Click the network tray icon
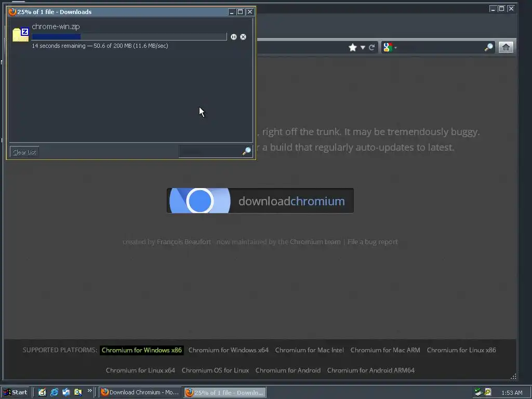532x399 pixels. (x=478, y=392)
